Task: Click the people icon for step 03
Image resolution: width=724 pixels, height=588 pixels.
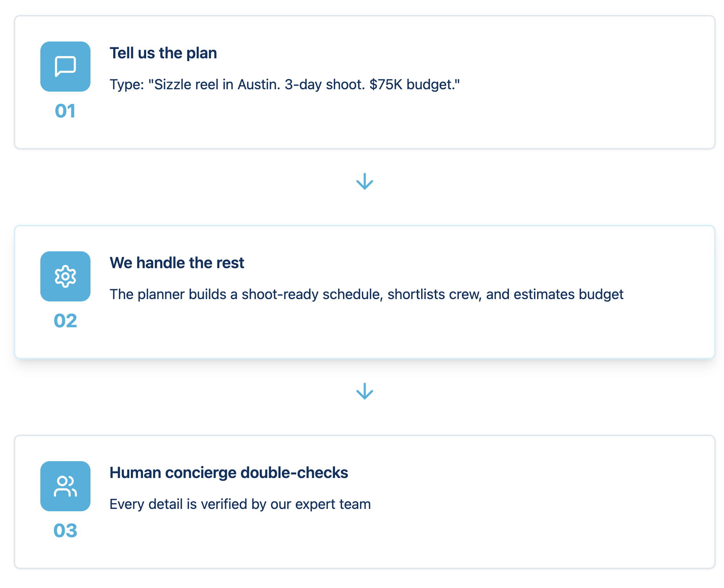Action: click(x=65, y=486)
